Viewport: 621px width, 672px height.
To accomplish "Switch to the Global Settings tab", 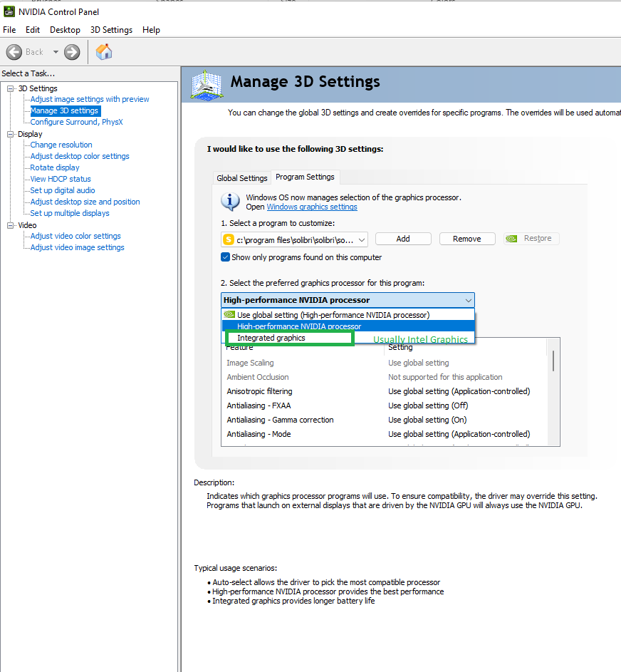I will 242,178.
